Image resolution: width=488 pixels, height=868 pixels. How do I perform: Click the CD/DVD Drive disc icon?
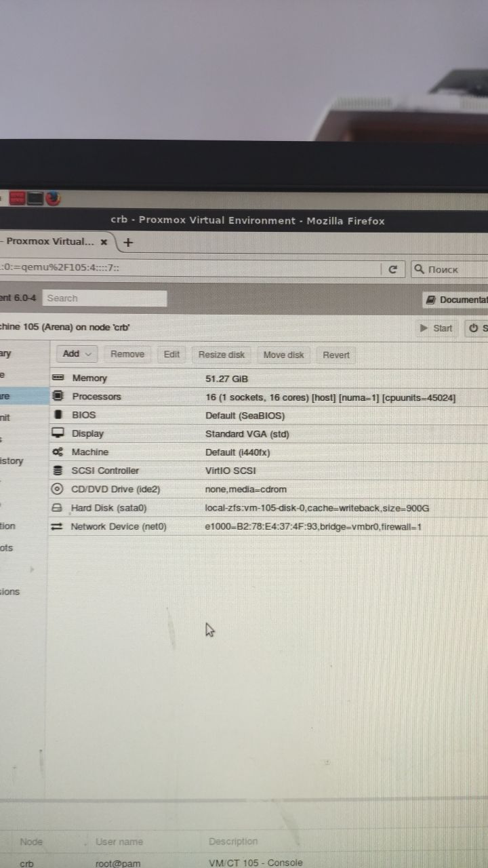click(58, 489)
